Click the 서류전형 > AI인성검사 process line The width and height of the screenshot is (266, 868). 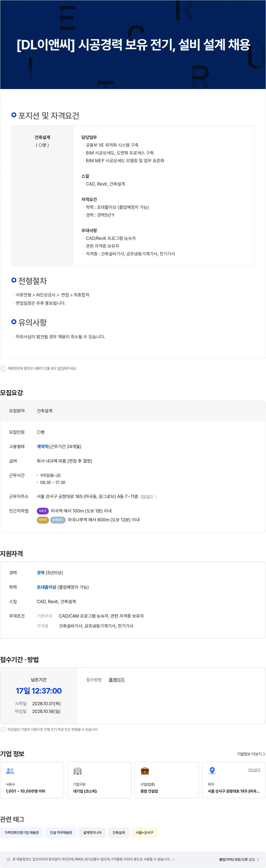(x=52, y=295)
